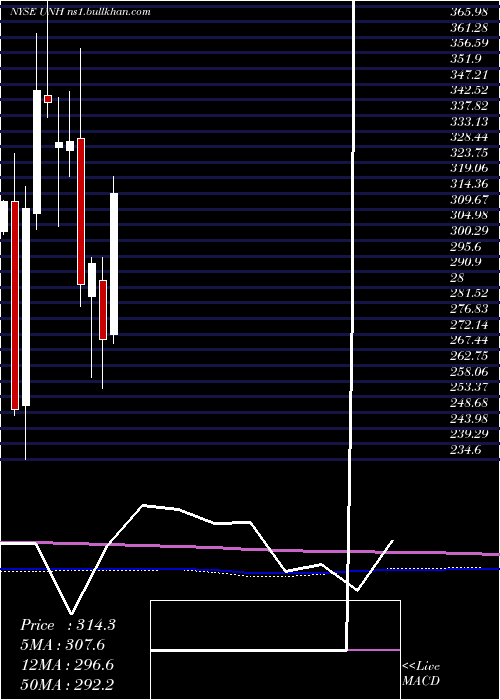Viewport: 500px width, 700px height.
Task: Click the 361.28 price axis label
Action: pyautogui.click(x=469, y=29)
